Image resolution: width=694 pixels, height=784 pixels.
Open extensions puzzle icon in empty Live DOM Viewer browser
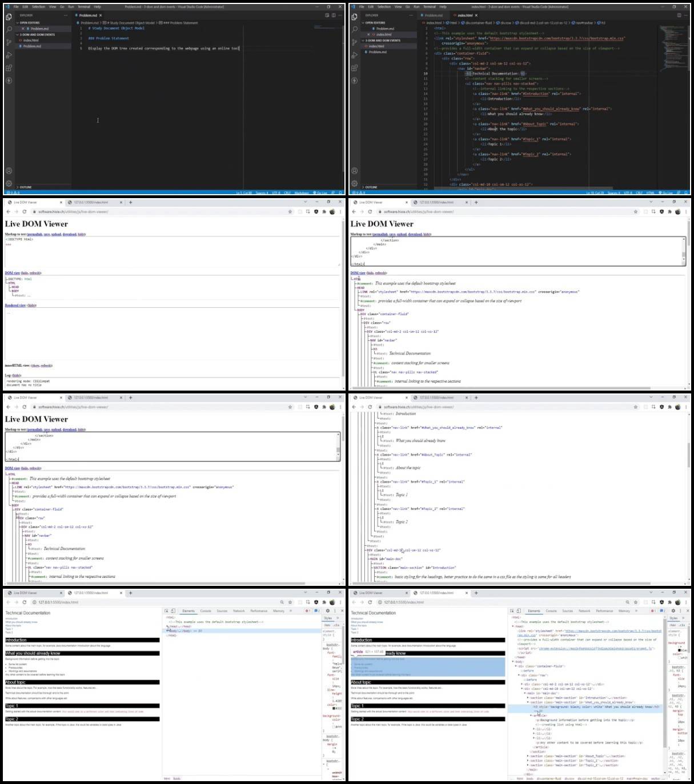pyautogui.click(x=324, y=212)
